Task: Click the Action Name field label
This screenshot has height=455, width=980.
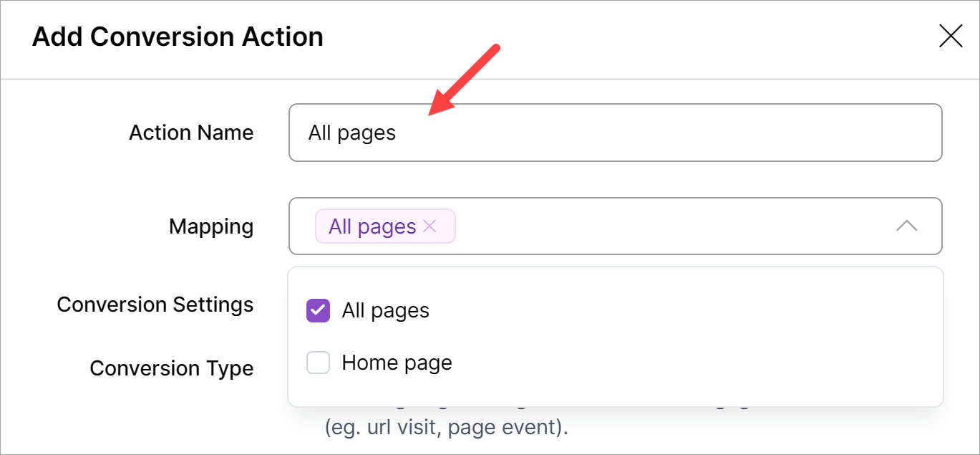Action: tap(191, 133)
